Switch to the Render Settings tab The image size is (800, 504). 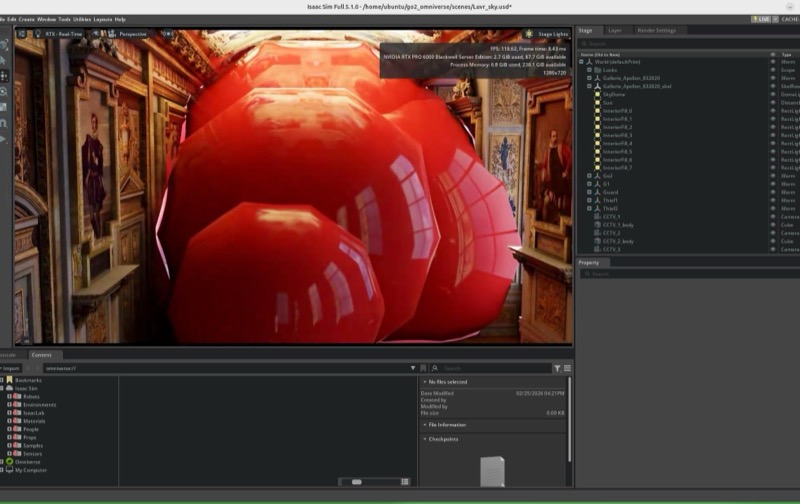656,31
